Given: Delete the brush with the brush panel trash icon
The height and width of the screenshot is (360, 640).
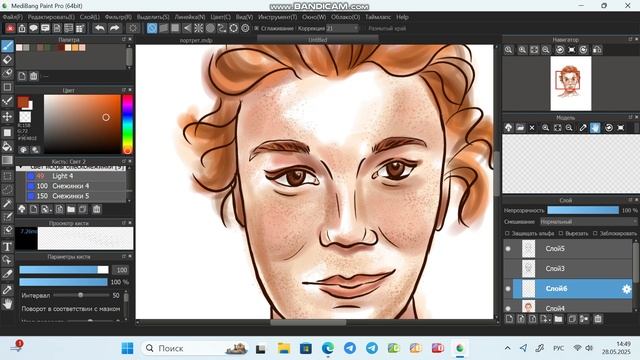Looking at the screenshot, I should point(96,209).
